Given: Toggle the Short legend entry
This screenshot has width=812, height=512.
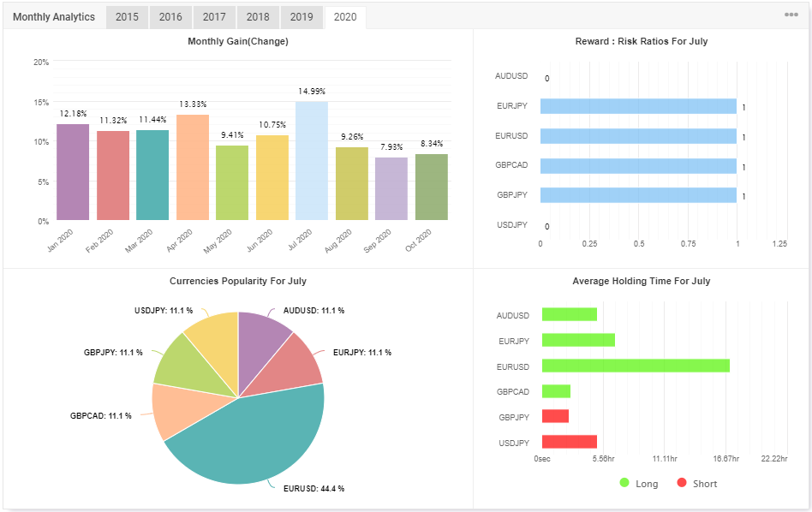Looking at the screenshot, I should click(699, 483).
